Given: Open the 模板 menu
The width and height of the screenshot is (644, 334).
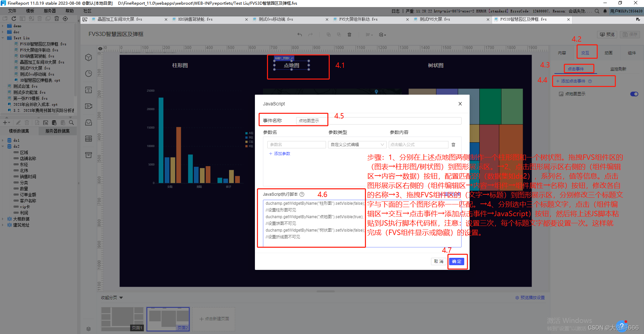Looking at the screenshot, I should 30,11.
